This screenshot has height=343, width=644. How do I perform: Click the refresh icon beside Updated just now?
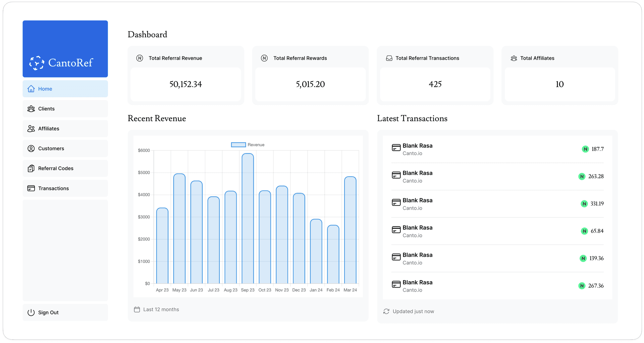[386, 311]
